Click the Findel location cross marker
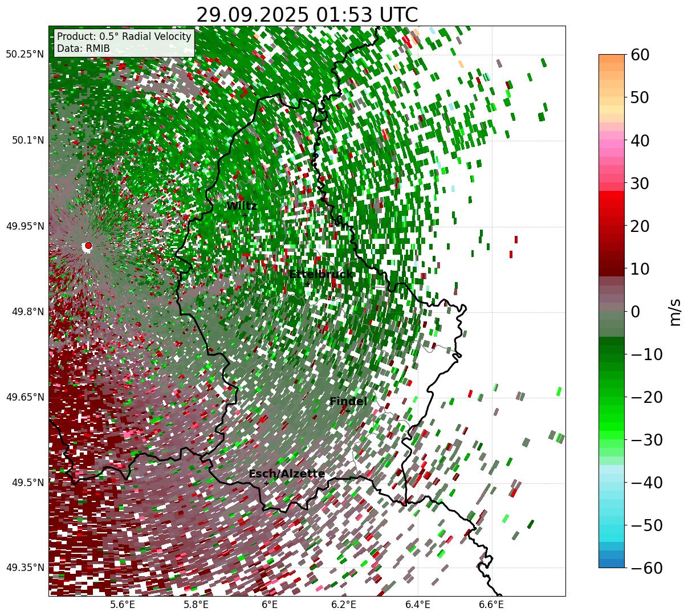Screen dimensions: 688x616 click(348, 411)
